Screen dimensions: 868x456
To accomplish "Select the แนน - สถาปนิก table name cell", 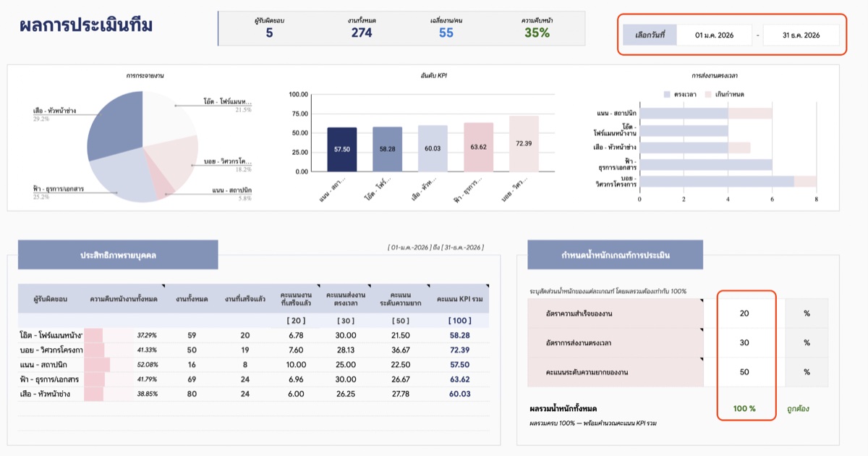I will point(51,365).
